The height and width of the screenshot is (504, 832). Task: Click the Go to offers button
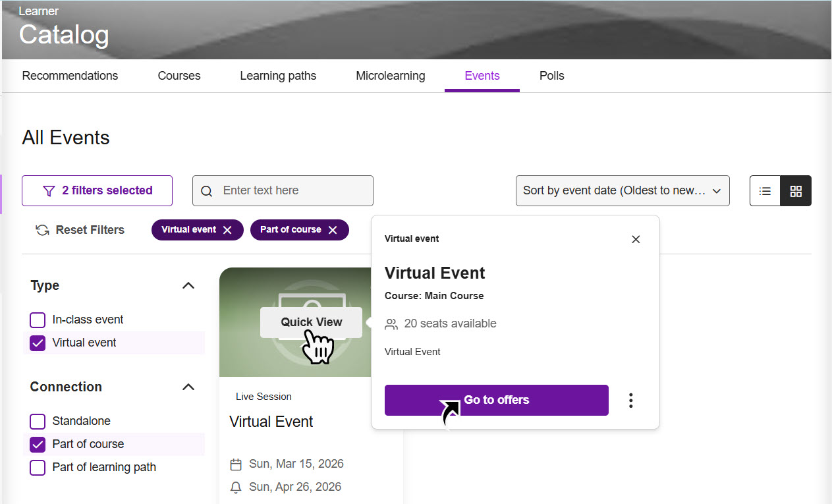(x=496, y=400)
